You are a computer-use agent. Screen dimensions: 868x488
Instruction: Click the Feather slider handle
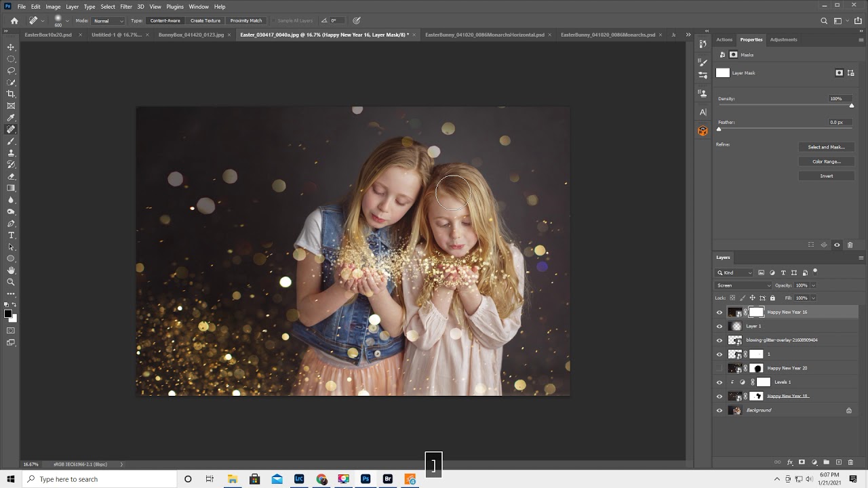(x=719, y=129)
